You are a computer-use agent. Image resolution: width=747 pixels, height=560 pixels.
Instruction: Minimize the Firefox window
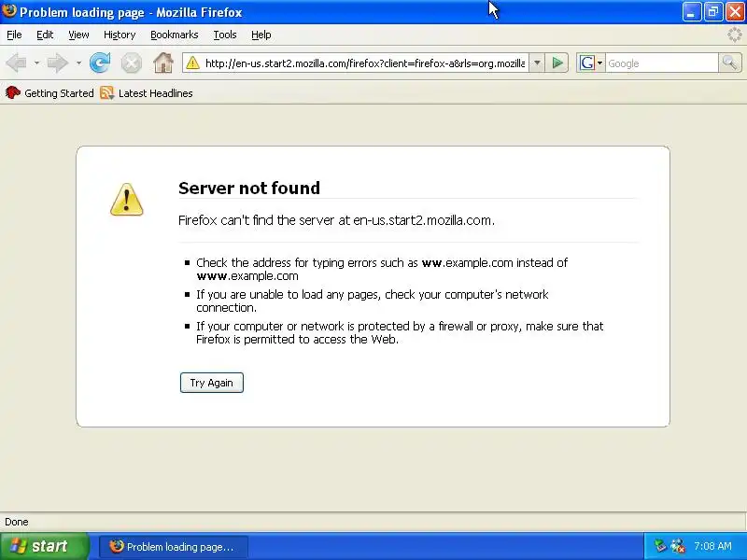691,12
